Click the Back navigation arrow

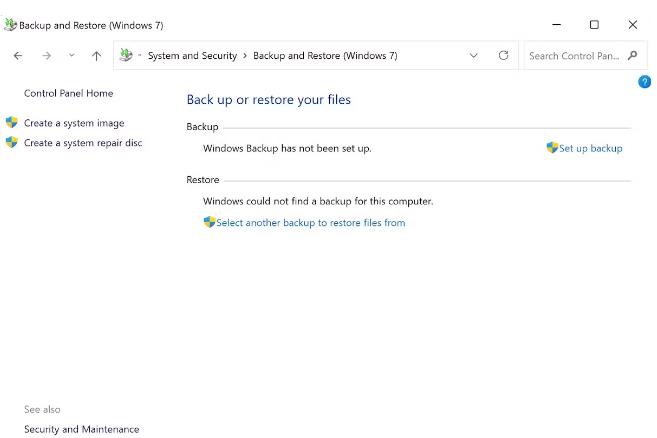tap(18, 56)
